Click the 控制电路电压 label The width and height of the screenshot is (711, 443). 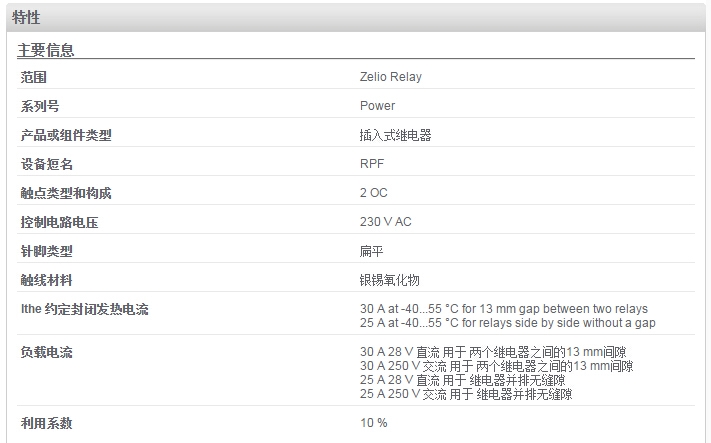(x=59, y=222)
